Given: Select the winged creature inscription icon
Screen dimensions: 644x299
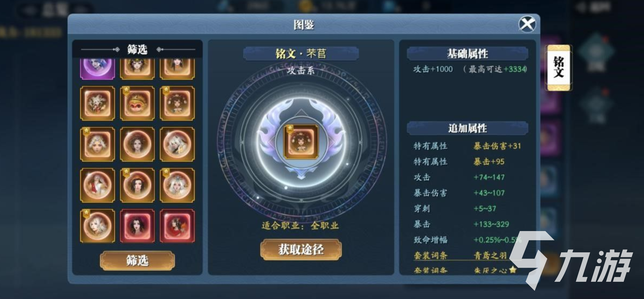Looking at the screenshot, I should [x=98, y=103].
